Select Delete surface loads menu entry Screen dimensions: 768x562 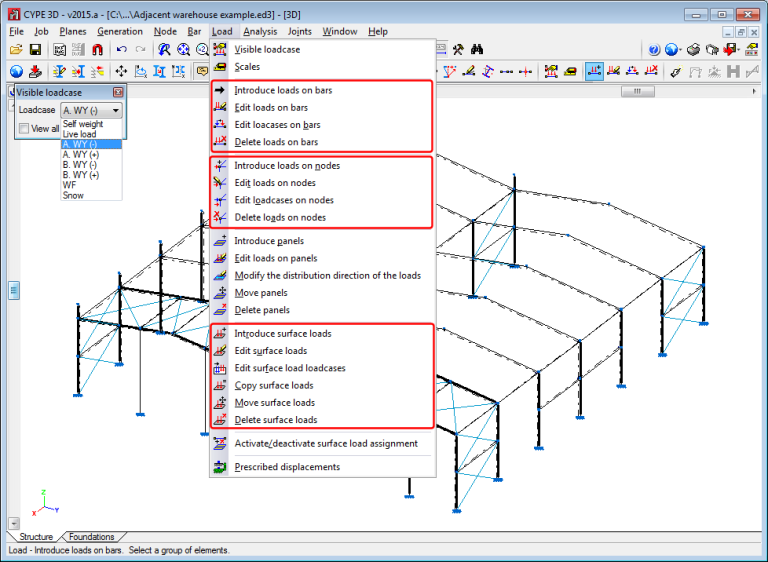tap(323, 420)
